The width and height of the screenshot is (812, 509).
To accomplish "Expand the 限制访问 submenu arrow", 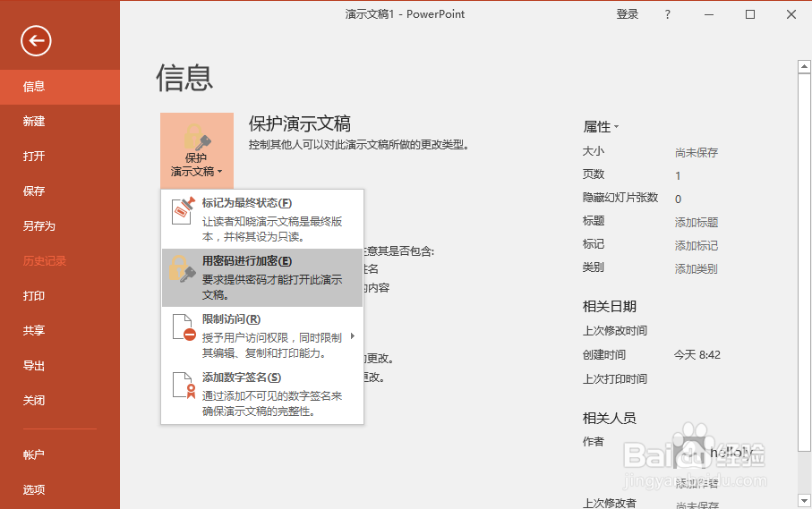I will pos(353,336).
